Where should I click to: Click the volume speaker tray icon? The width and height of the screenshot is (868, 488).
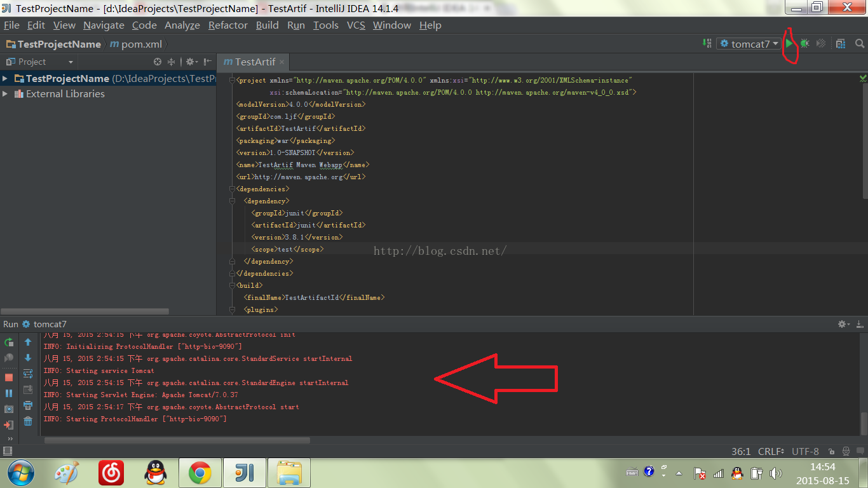click(775, 473)
